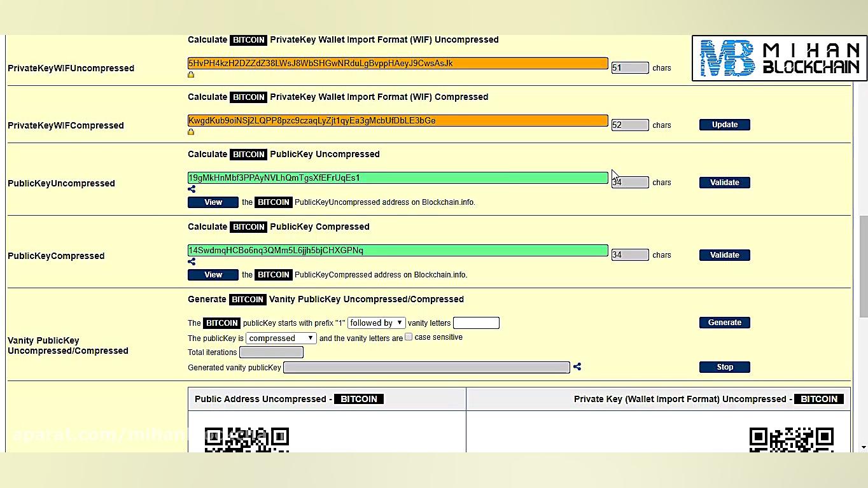
Task: Click the share icon under the PublicKey Compressed address
Action: 192,261
